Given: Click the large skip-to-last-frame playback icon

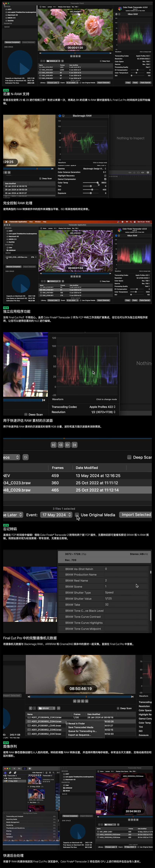Looking at the screenshot, I should coord(75,445).
